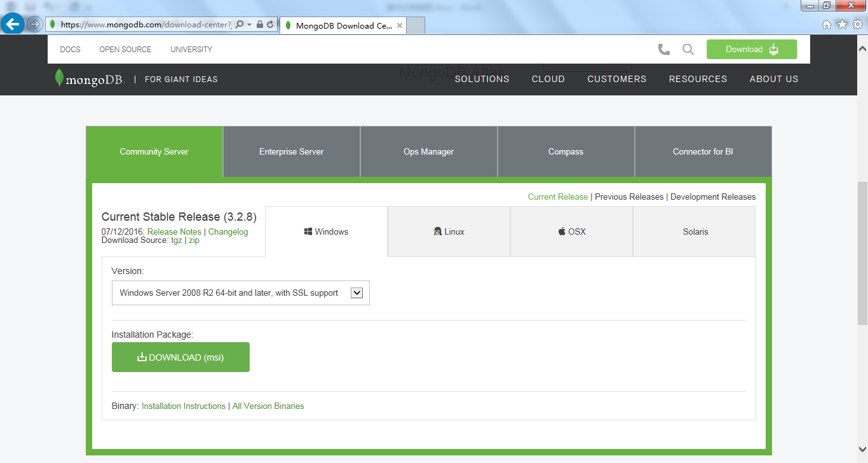Click the phone contact icon
This screenshot has height=463, width=868.
coord(664,50)
